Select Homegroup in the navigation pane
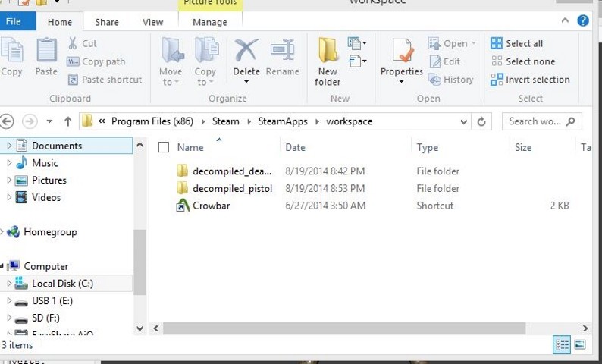Screen dimensions: 602x364 pyautogui.click(x=42, y=232)
